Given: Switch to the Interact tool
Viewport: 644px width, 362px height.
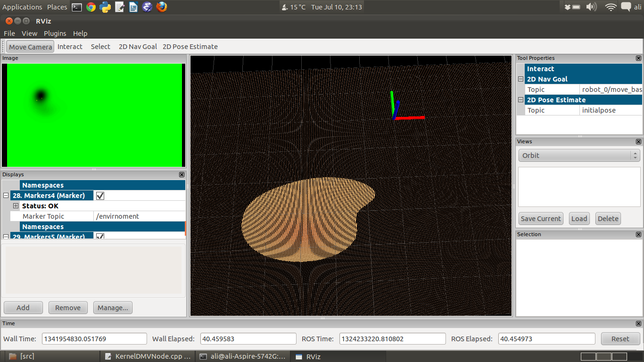Looking at the screenshot, I should coord(70,47).
